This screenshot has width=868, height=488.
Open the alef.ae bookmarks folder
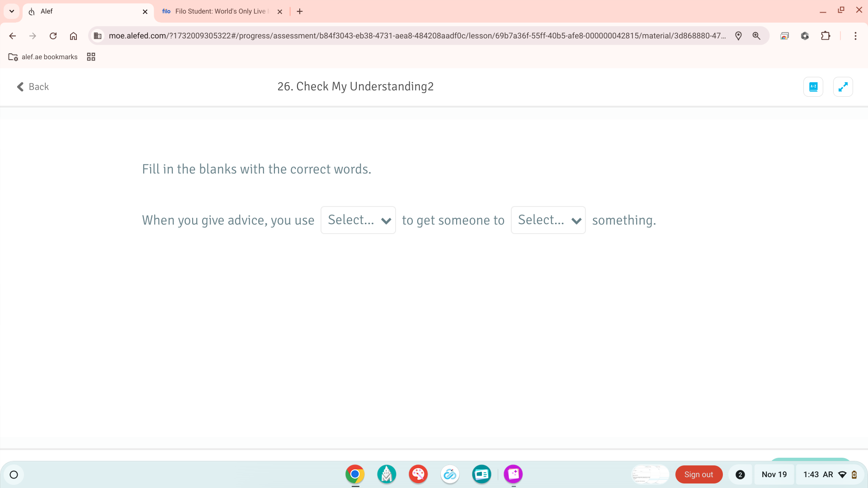(43, 57)
